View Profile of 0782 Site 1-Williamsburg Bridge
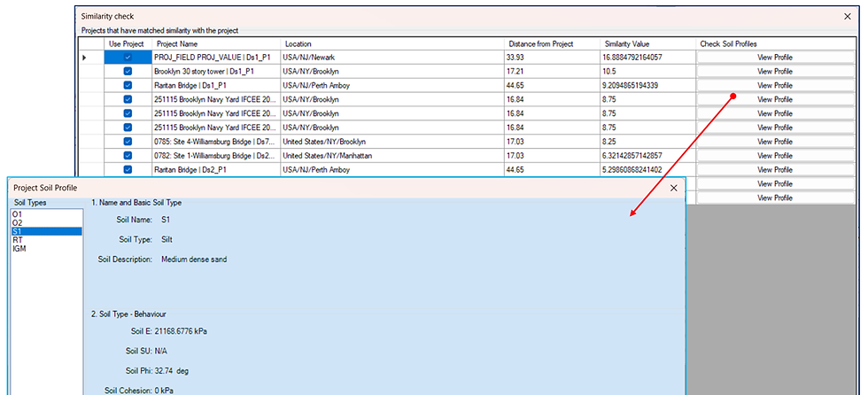868x395 pixels. pos(775,156)
